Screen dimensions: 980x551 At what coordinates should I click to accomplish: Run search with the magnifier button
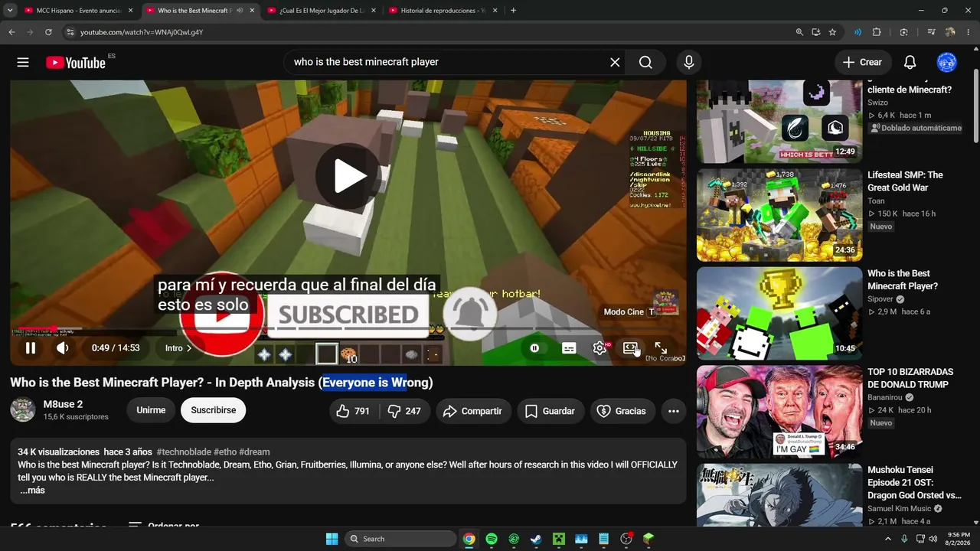[x=646, y=63]
